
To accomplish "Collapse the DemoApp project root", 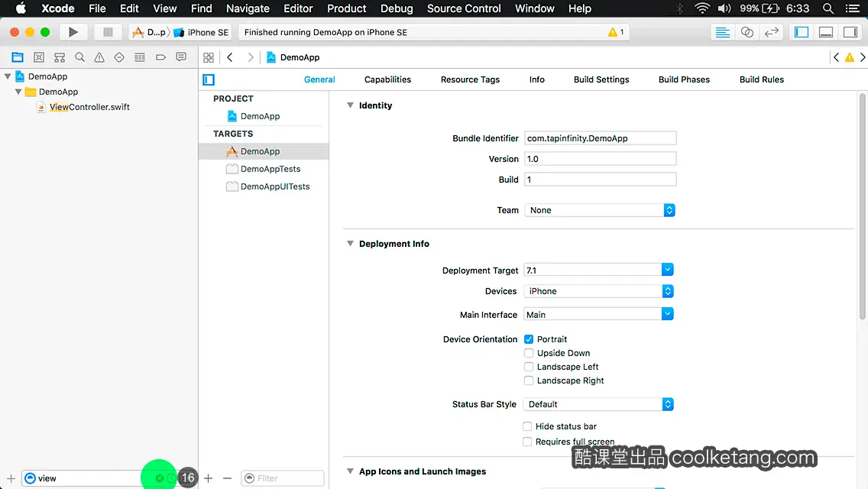I will pos(8,76).
